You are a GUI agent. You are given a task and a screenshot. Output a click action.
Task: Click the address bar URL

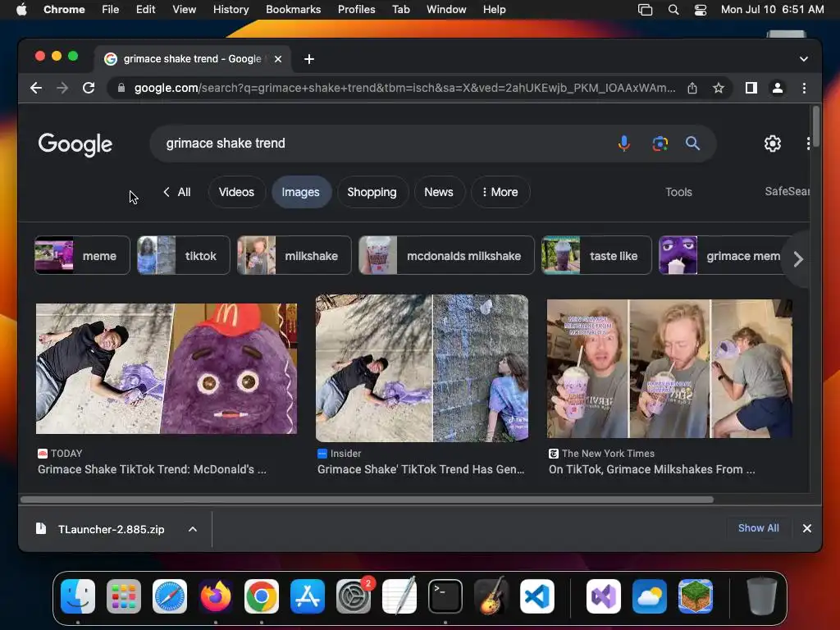tap(404, 88)
